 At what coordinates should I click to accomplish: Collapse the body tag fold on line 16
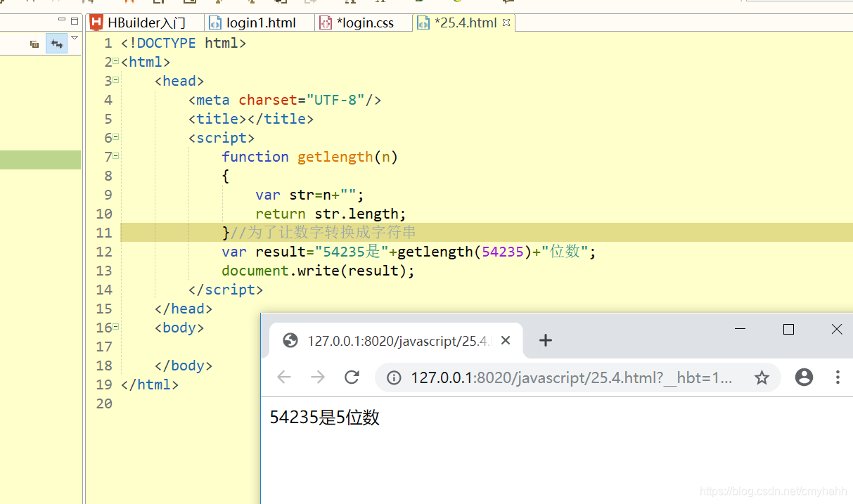tap(116, 328)
